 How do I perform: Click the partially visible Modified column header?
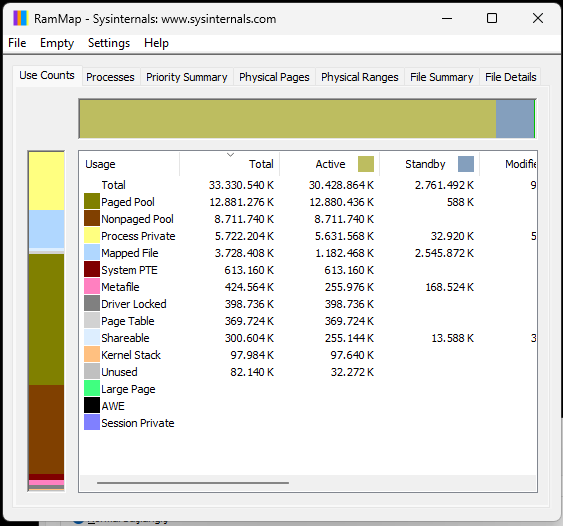508,164
